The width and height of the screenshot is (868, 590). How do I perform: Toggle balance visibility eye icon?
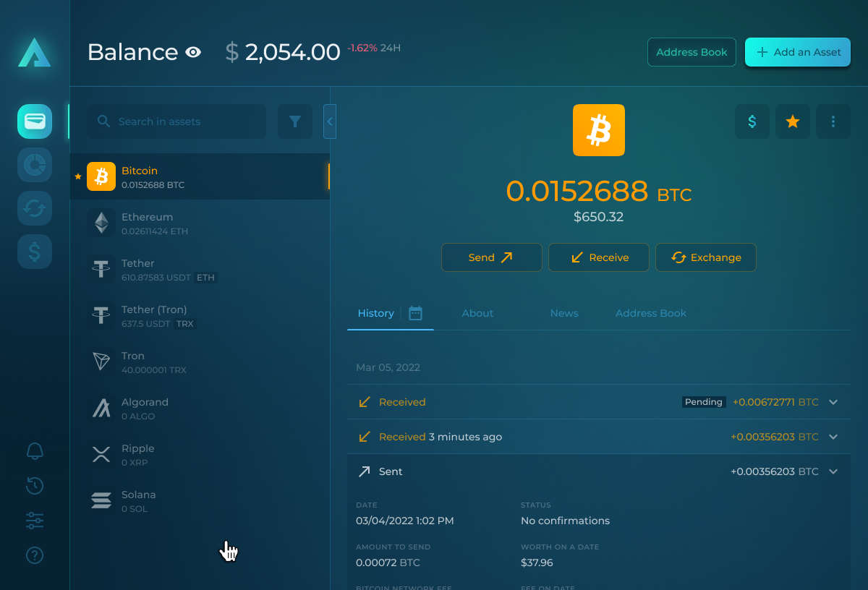[x=193, y=52]
